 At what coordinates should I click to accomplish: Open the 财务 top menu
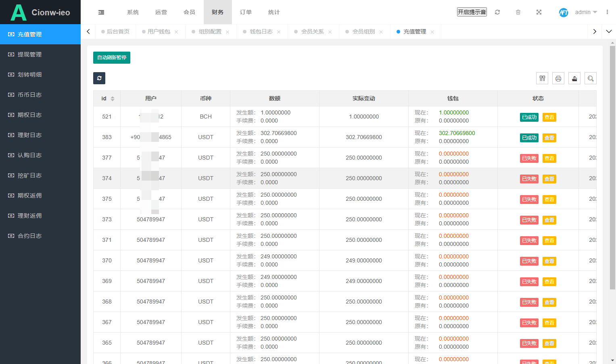[x=218, y=12]
